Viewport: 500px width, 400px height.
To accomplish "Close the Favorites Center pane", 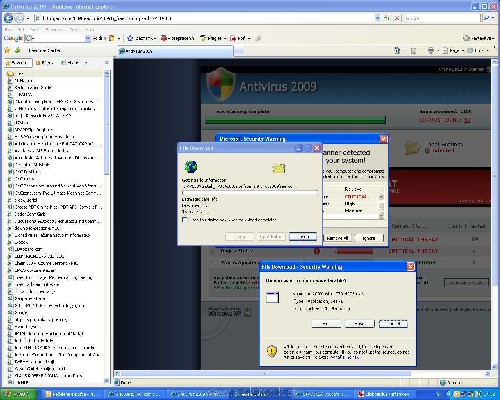I will (107, 63).
